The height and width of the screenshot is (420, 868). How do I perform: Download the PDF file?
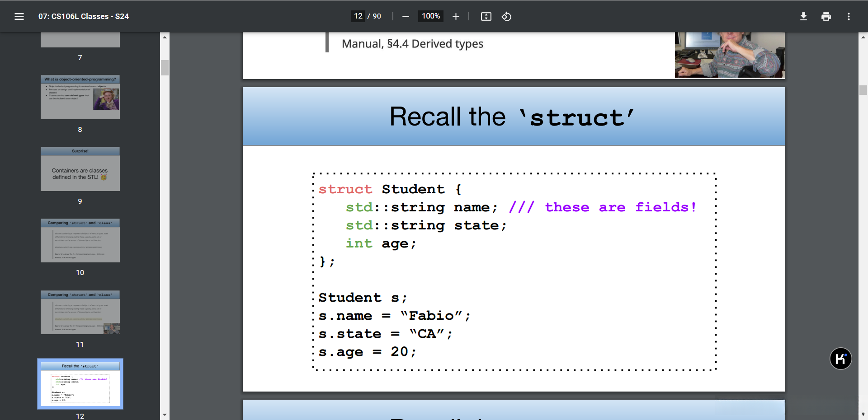pyautogui.click(x=803, y=17)
